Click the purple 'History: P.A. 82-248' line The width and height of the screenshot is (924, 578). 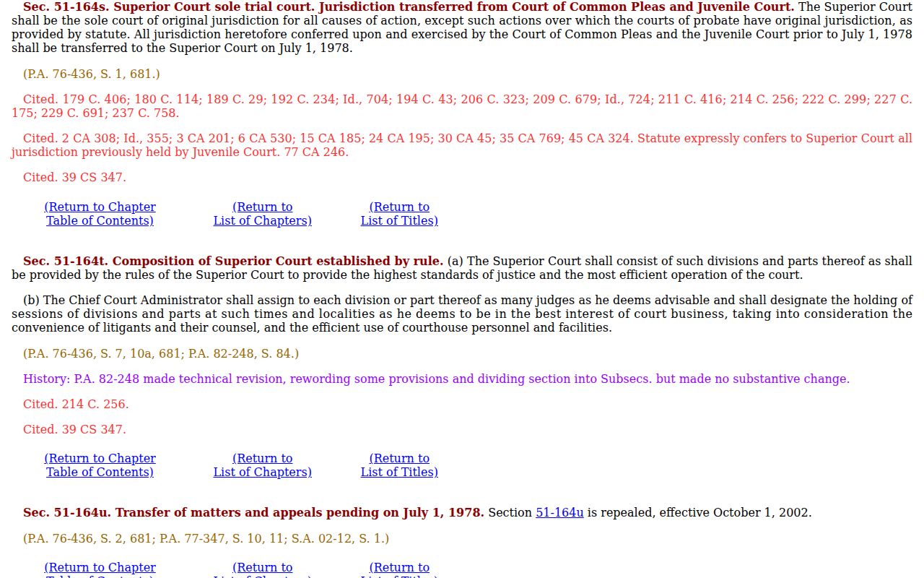click(436, 379)
